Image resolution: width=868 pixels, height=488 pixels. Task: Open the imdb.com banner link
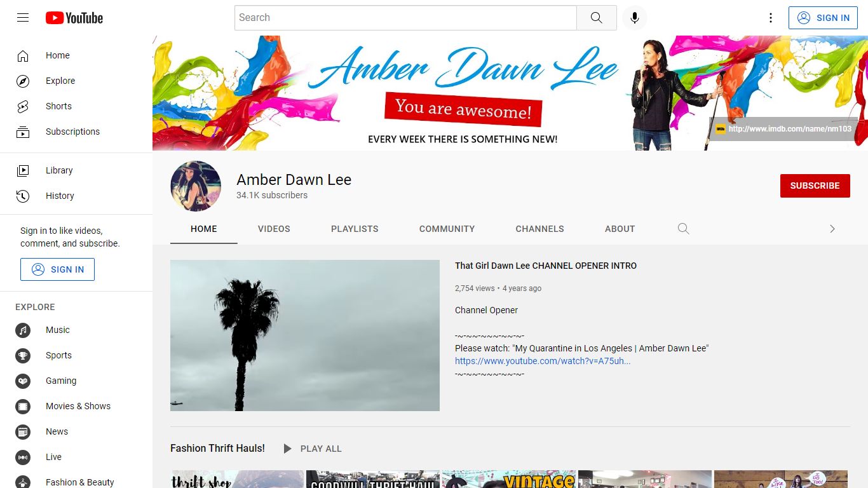click(790, 129)
